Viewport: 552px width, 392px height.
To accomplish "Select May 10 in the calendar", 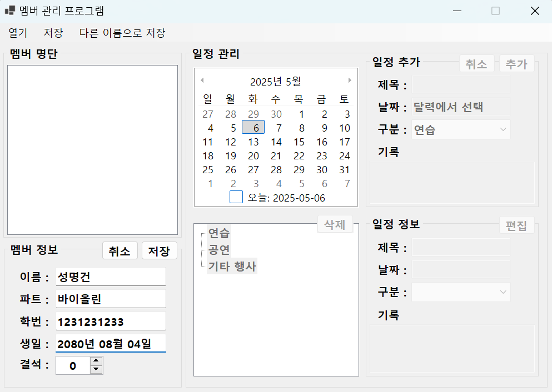I will point(344,128).
